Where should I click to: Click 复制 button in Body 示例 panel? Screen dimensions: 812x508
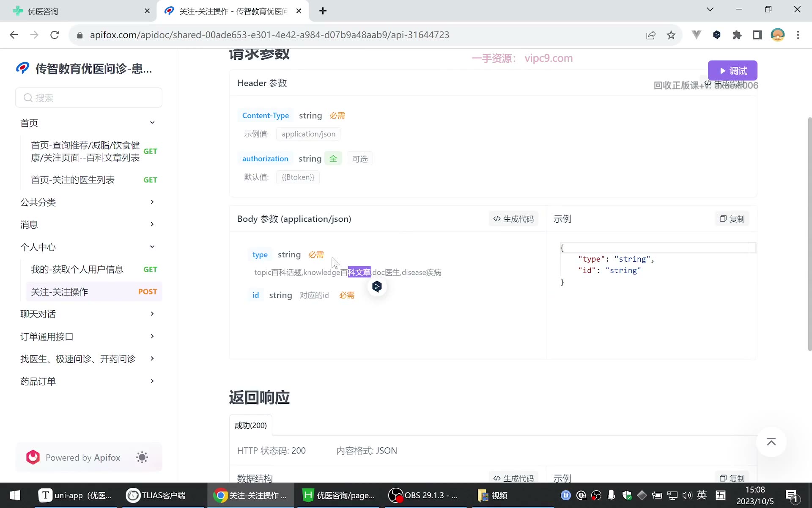(732, 219)
